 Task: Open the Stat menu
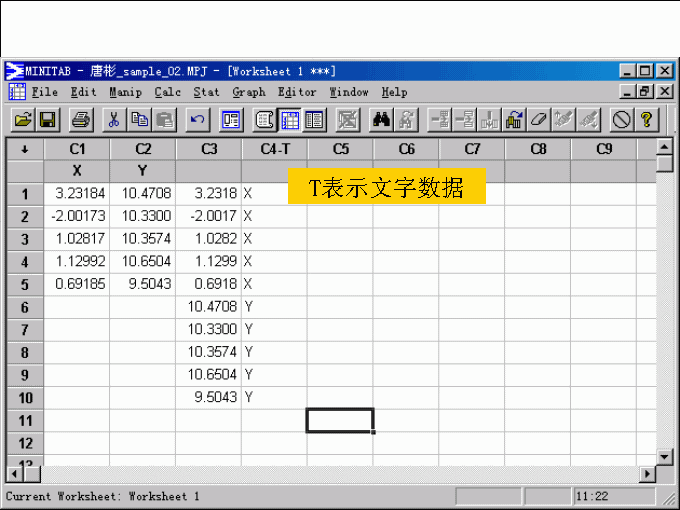(x=206, y=92)
